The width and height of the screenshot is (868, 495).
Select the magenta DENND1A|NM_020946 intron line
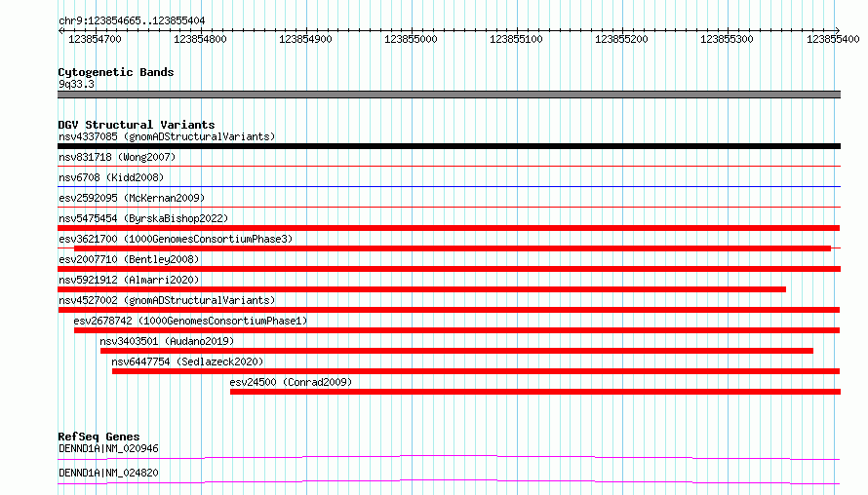(449, 457)
